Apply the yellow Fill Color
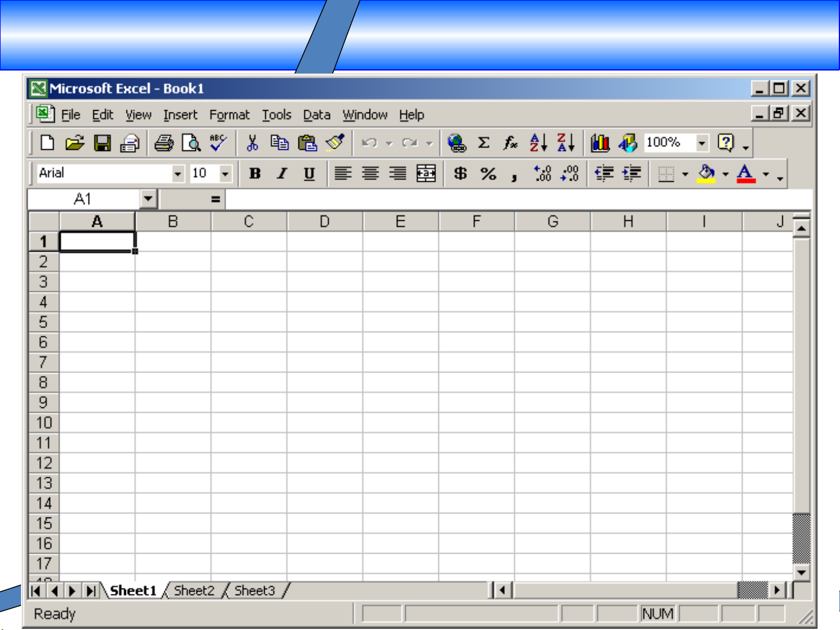The height and width of the screenshot is (630, 840). pyautogui.click(x=706, y=174)
